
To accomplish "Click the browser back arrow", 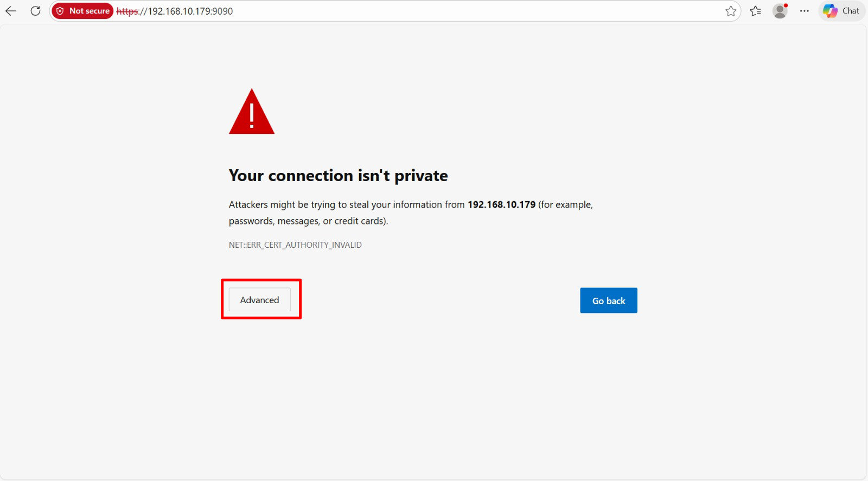I will (11, 11).
